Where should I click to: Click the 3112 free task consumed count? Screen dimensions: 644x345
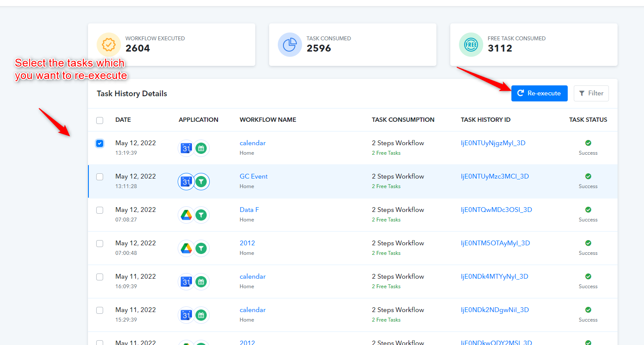[x=500, y=48]
